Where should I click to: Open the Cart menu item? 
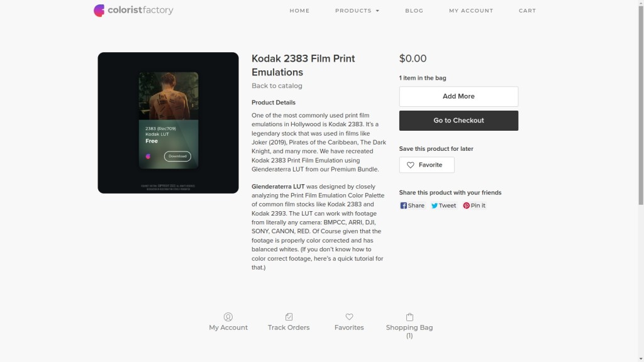(x=527, y=11)
